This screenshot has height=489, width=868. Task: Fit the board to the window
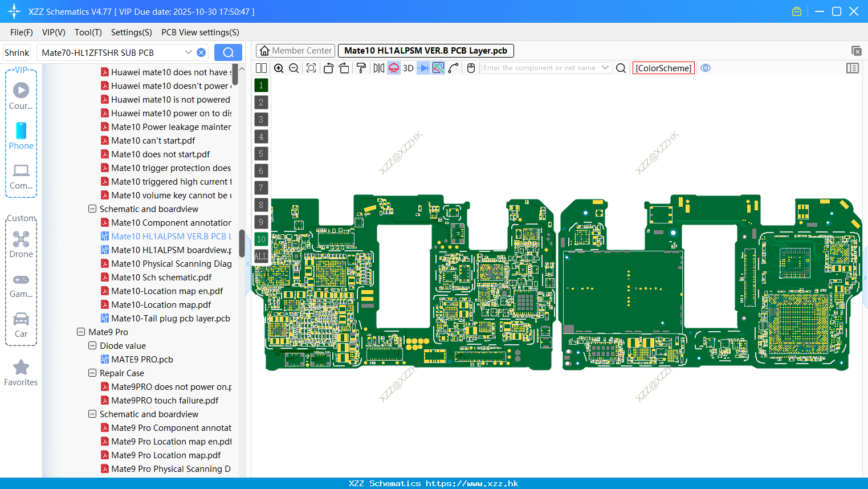coord(311,68)
